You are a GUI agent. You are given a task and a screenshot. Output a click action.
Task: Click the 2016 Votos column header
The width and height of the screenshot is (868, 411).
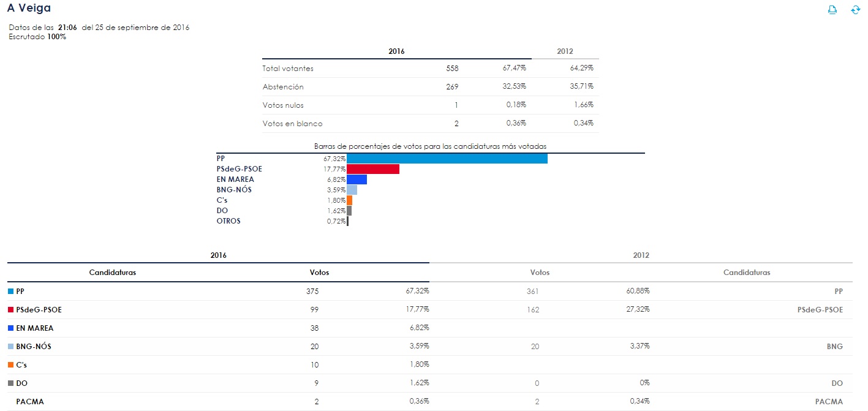click(x=319, y=273)
